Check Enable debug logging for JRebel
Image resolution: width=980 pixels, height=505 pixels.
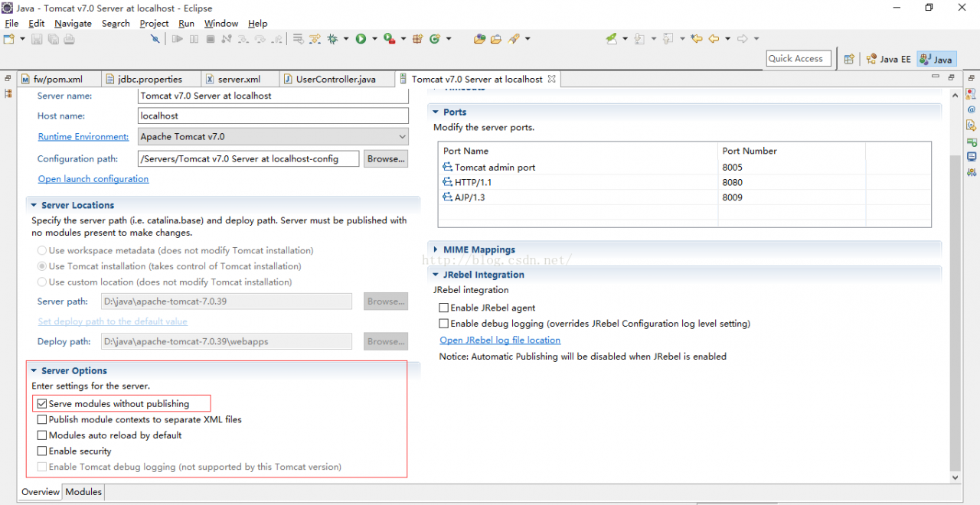click(443, 324)
